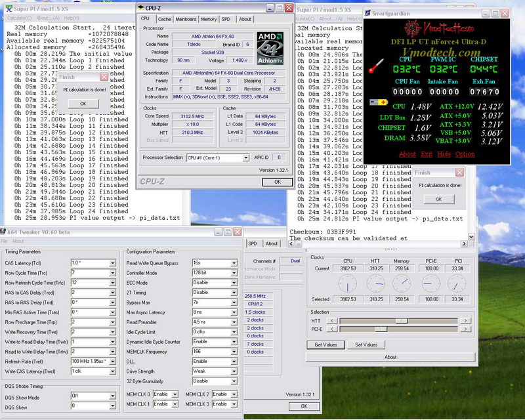Switch to CPU-Z Memory tab
Screen dimensions: 525x420
(x=209, y=19)
